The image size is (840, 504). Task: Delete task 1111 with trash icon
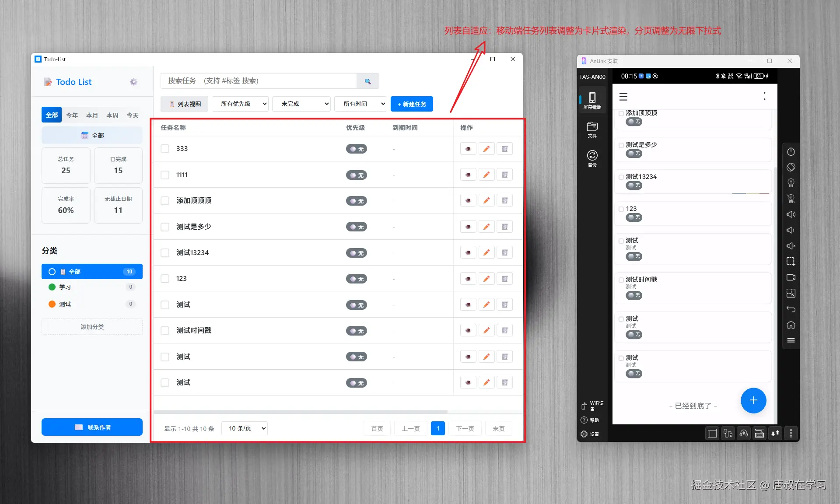(504, 175)
